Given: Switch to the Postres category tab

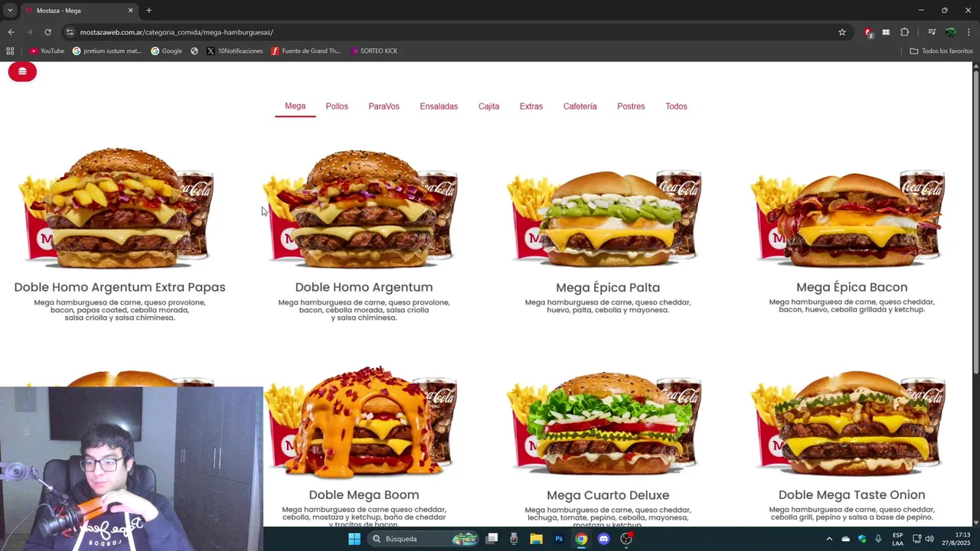Looking at the screenshot, I should pyautogui.click(x=631, y=106).
